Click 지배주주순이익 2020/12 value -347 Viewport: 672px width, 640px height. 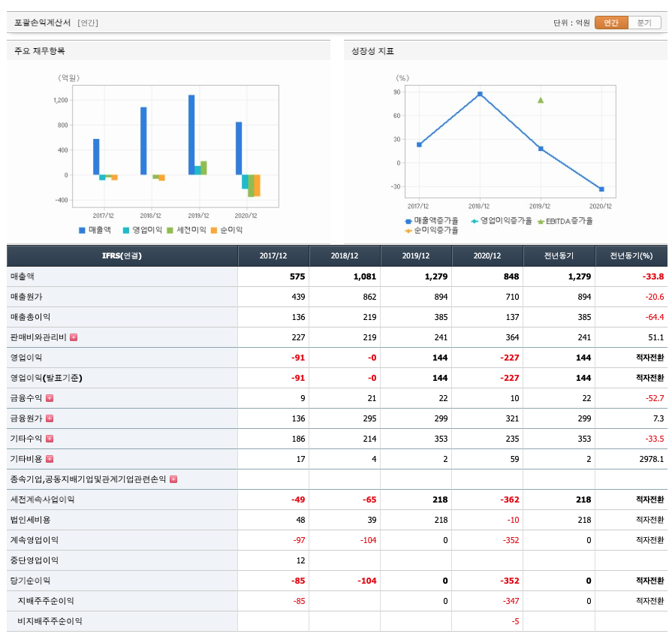click(511, 601)
